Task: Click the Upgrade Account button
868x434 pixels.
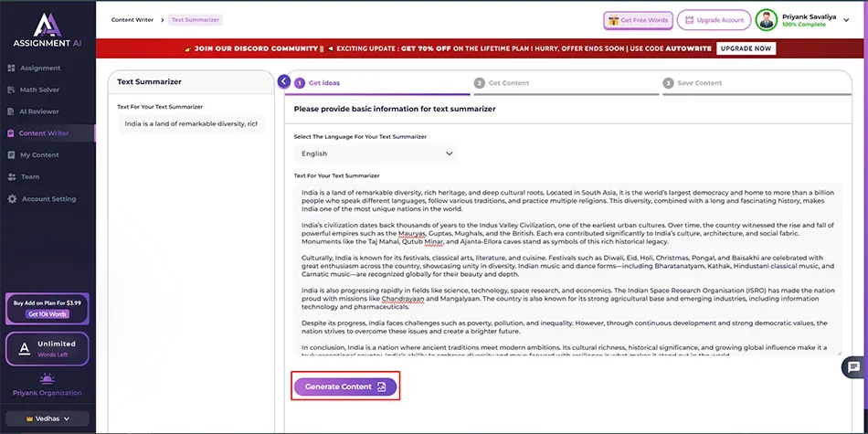Action: click(714, 20)
